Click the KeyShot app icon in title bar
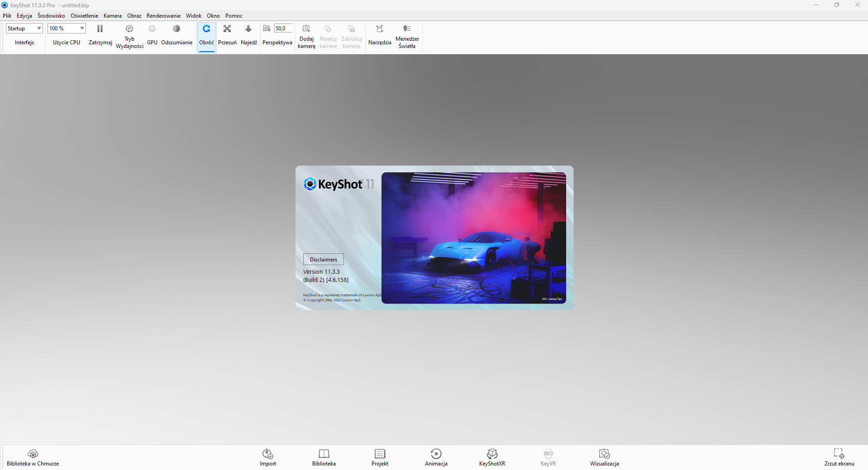868x470 pixels. (x=5, y=5)
